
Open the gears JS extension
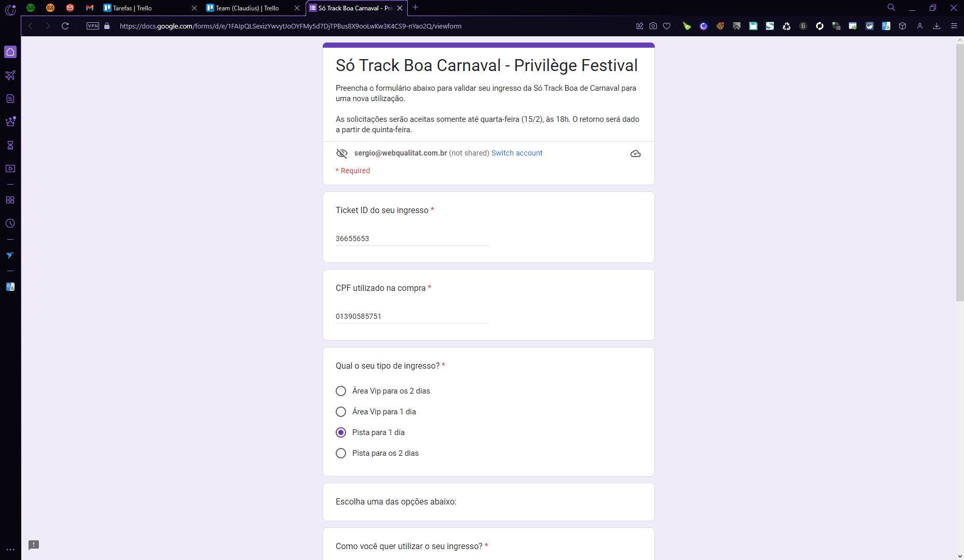(836, 26)
